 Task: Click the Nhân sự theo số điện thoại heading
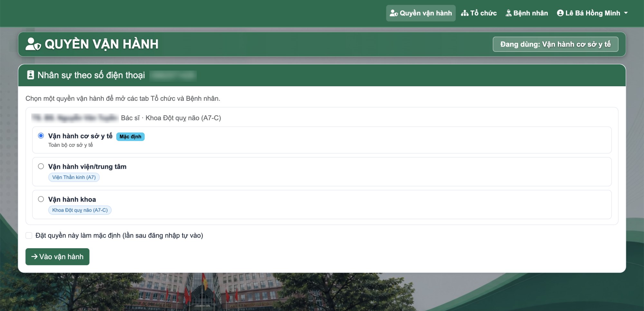click(x=91, y=75)
